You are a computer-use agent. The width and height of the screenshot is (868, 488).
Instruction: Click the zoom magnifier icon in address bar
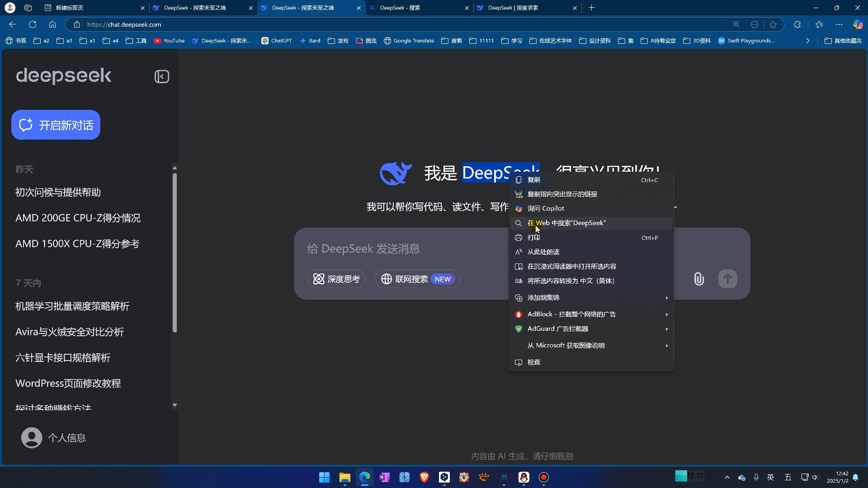(736, 24)
